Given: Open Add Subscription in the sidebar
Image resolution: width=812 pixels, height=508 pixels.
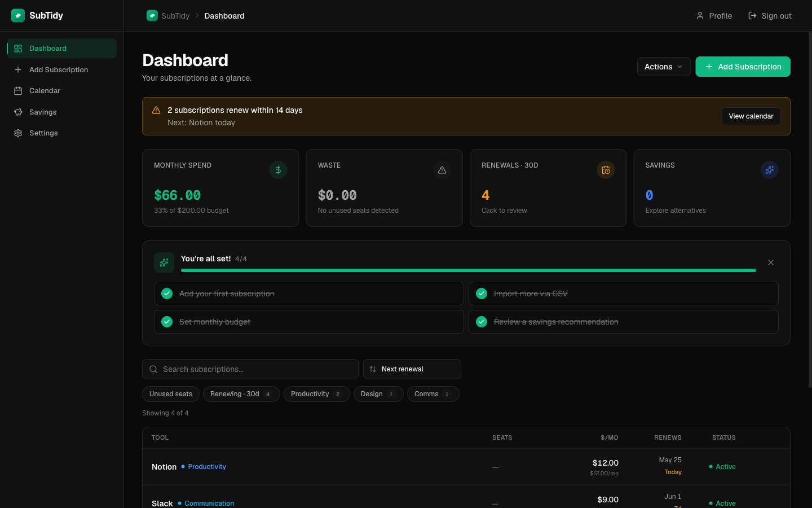Looking at the screenshot, I should tap(61, 69).
